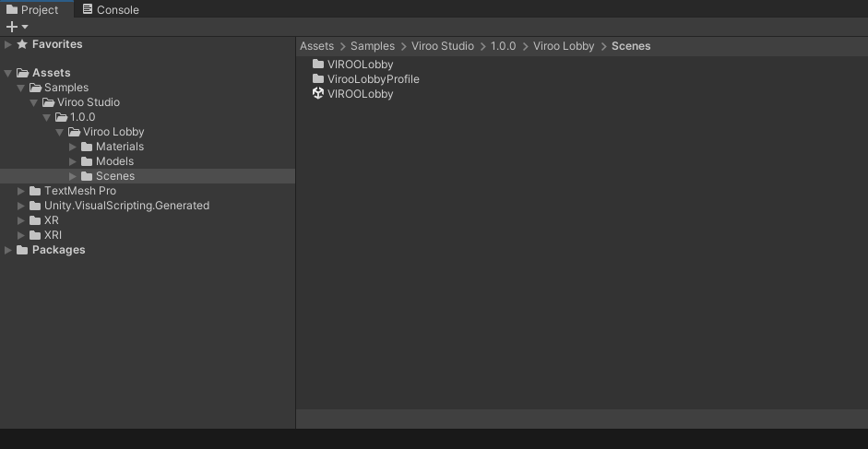Click the VirooLobbyProfile folder icon
Image resolution: width=868 pixels, height=449 pixels.
(x=317, y=78)
